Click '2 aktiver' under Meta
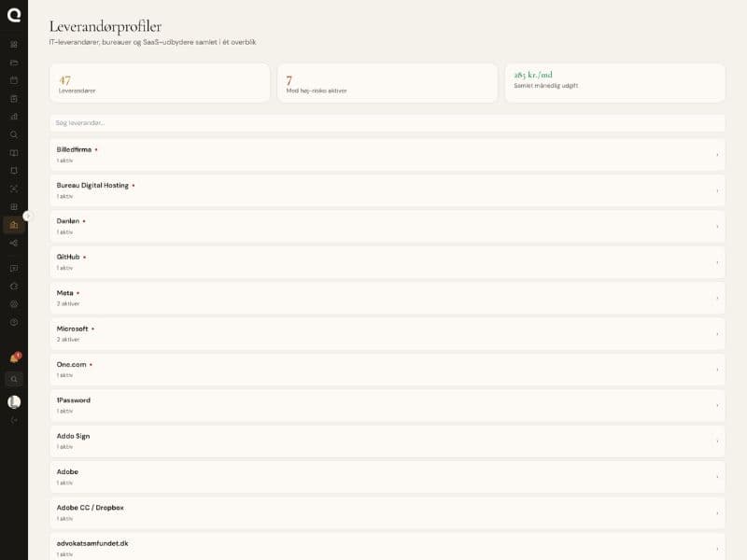This screenshot has width=747, height=560. pos(68,303)
